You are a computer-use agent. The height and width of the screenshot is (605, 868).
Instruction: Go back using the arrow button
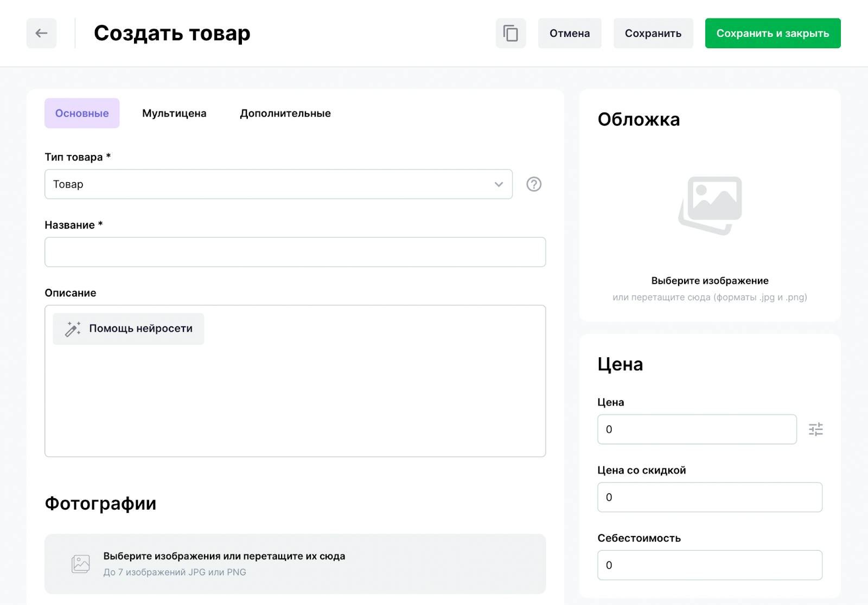tap(41, 33)
